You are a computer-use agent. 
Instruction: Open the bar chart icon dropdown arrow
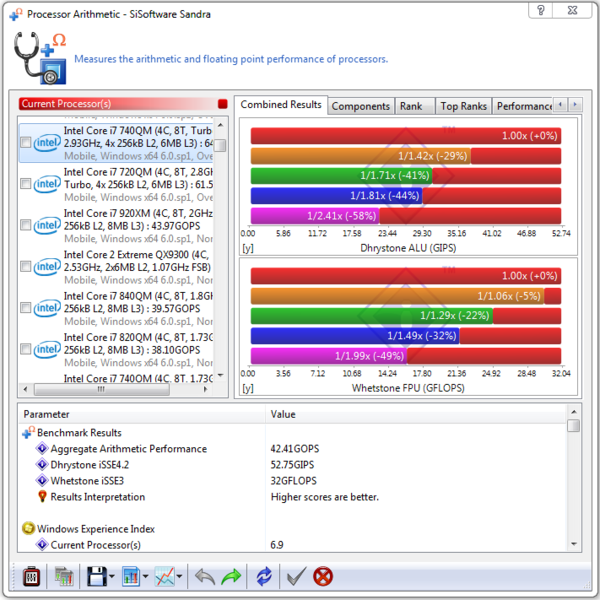(x=145, y=577)
